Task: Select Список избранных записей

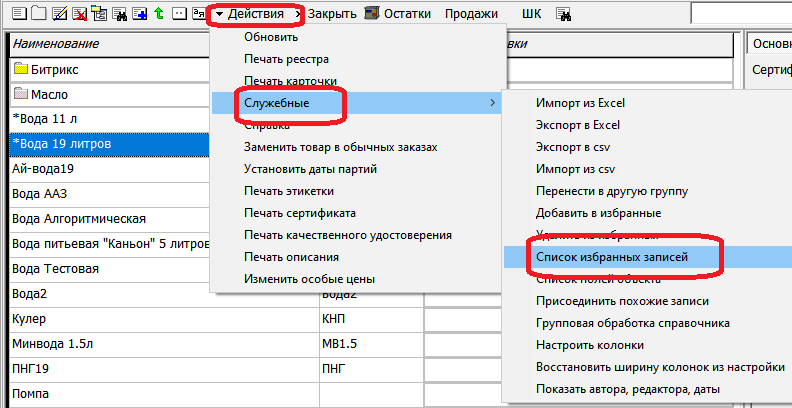Action: pos(612,257)
